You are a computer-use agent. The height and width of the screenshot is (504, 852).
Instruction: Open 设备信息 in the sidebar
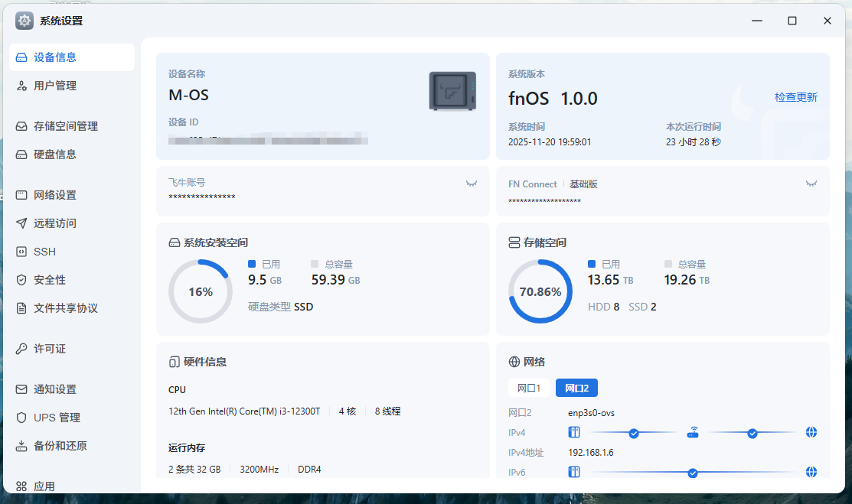pyautogui.click(x=72, y=57)
